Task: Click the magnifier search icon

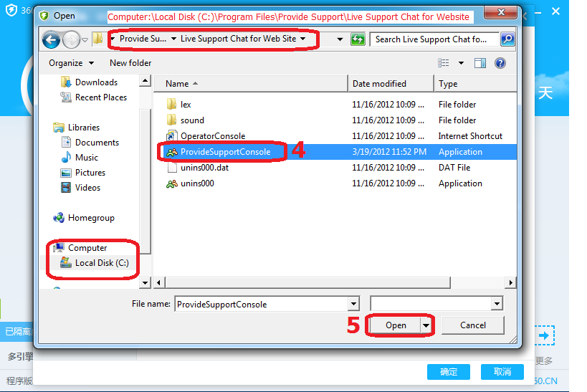Action: pos(507,39)
